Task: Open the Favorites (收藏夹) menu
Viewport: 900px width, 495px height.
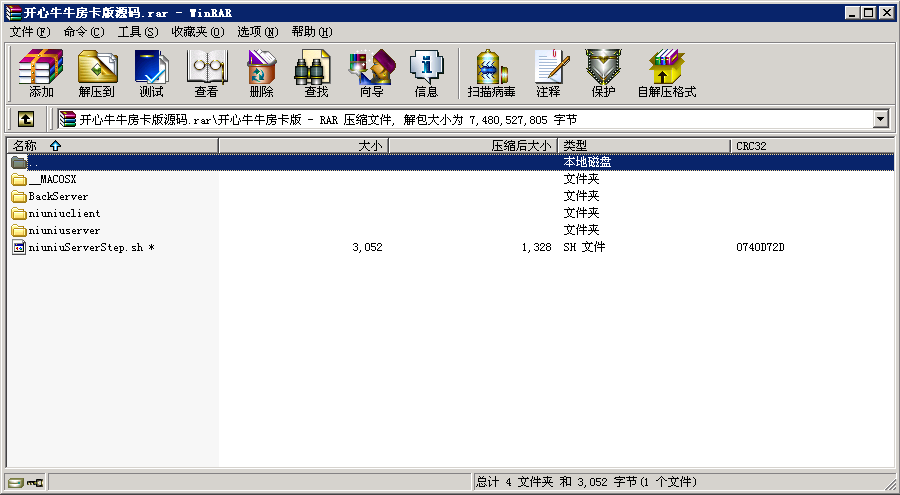Action: coord(197,32)
